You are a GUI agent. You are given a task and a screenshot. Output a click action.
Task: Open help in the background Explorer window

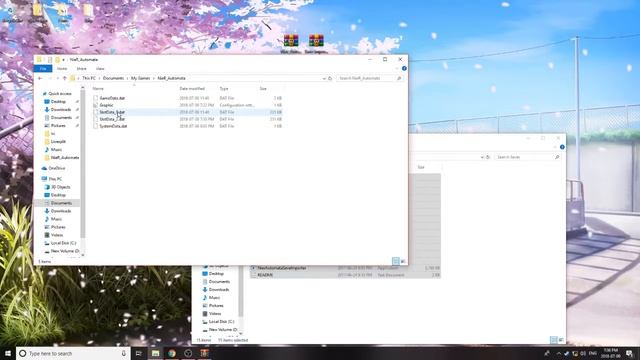(562, 147)
